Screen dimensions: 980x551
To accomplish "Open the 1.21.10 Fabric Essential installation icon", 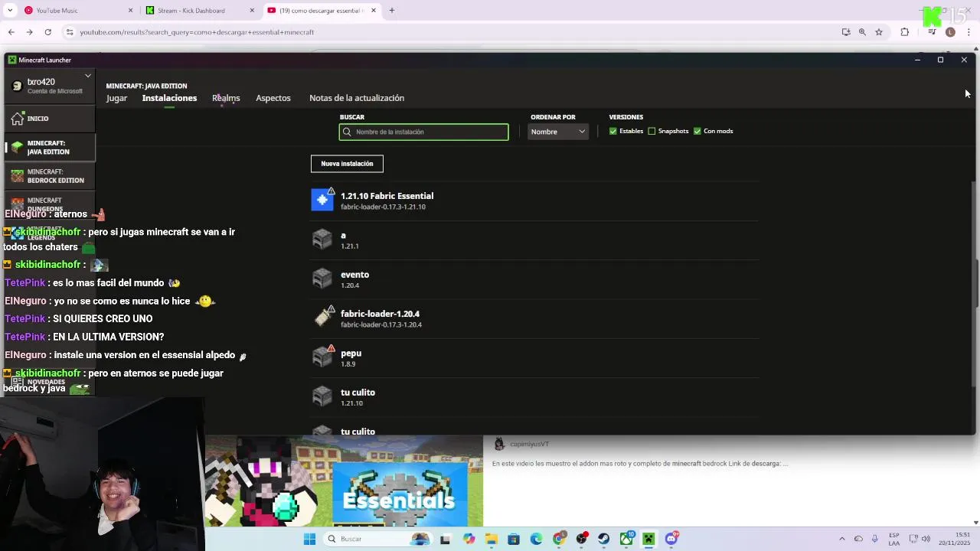I will (x=322, y=200).
